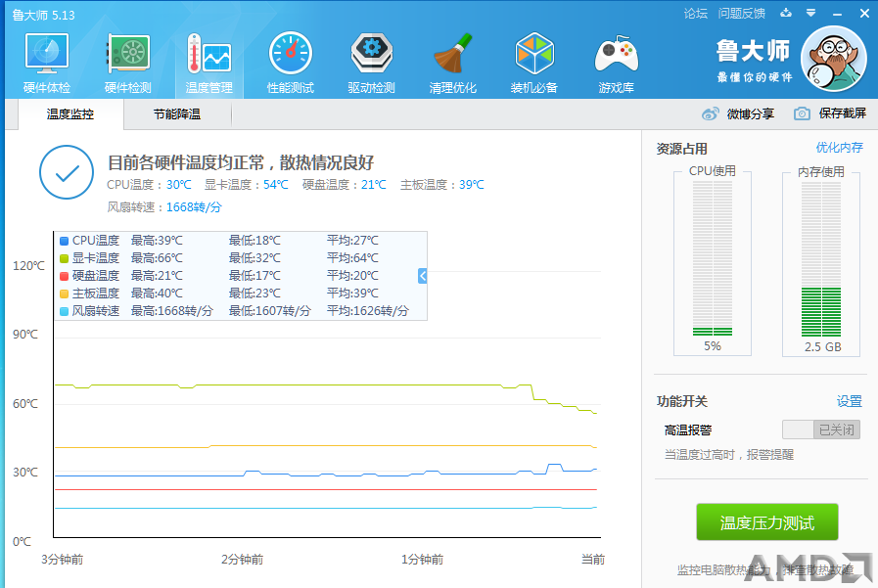Open 设置 settings link for 功能开关
This screenshot has height=588, width=878.
point(850,401)
